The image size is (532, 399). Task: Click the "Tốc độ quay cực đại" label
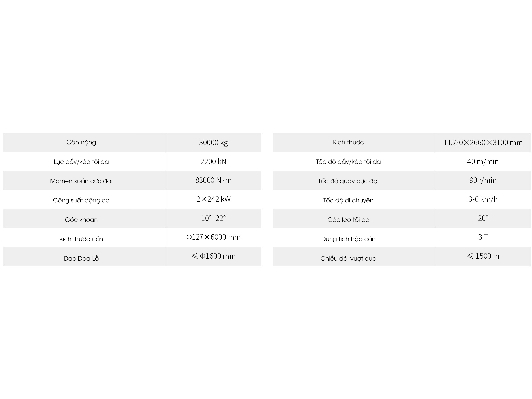[x=348, y=181]
